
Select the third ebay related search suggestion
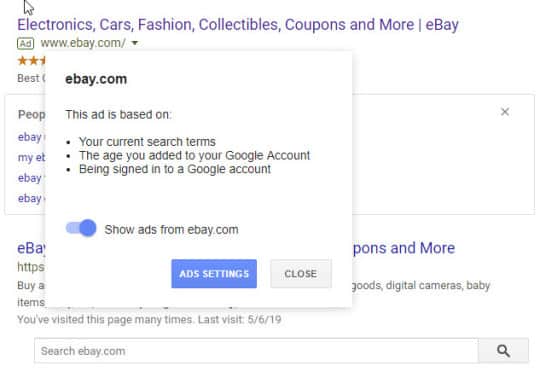coord(31,178)
